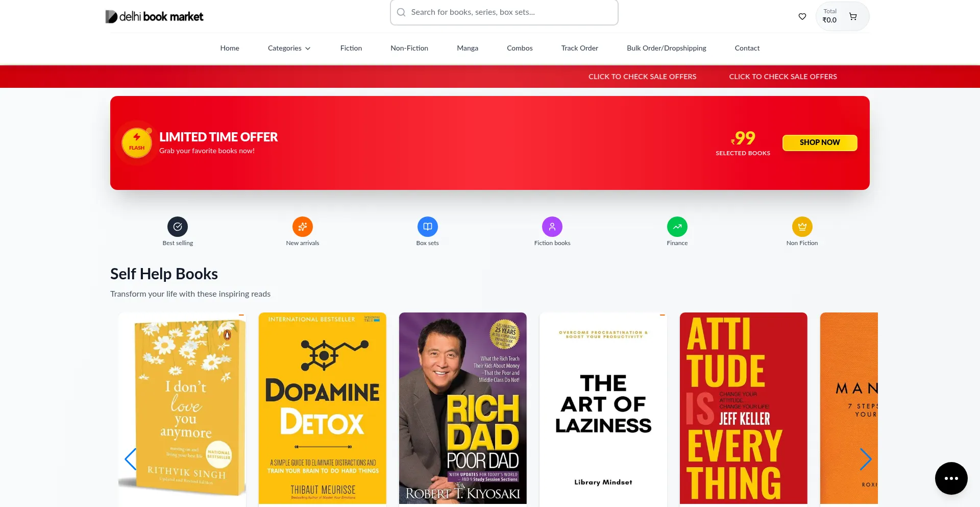Image resolution: width=980 pixels, height=507 pixels.
Task: Show previous books with left carousel arrow
Action: tap(131, 459)
